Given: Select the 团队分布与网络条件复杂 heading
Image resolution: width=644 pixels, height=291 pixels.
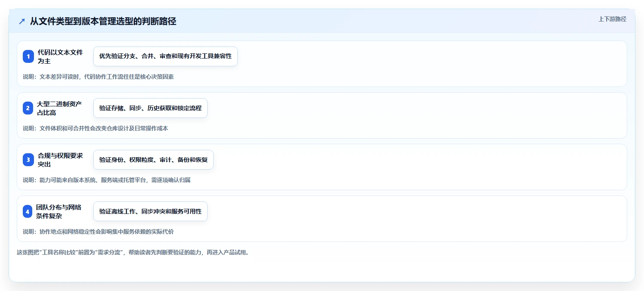Looking at the screenshot, I should click(x=59, y=211).
